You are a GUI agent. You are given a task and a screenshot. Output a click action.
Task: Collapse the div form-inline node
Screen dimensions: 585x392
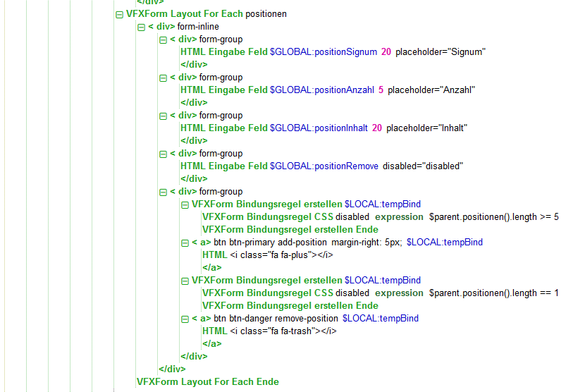click(141, 27)
